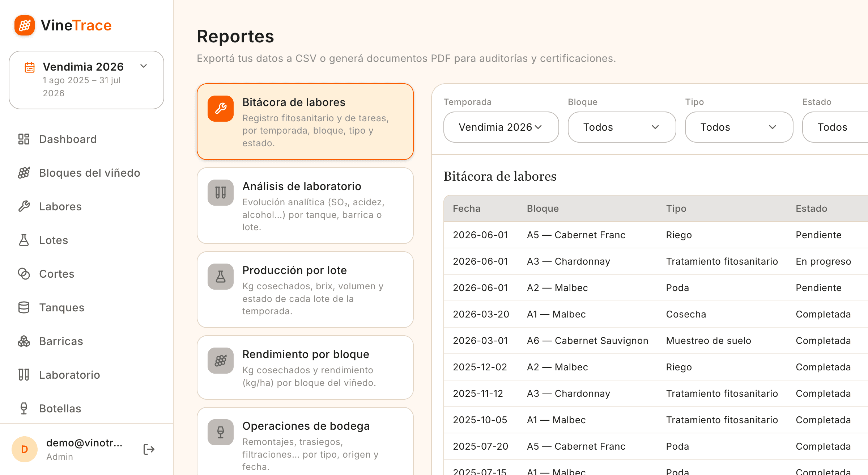Click the Cosecha cell dated 2026-03-20

pyautogui.click(x=686, y=314)
